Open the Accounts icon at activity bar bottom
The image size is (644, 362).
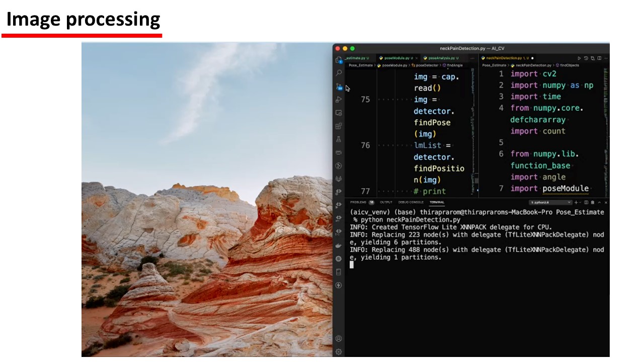[x=339, y=339]
